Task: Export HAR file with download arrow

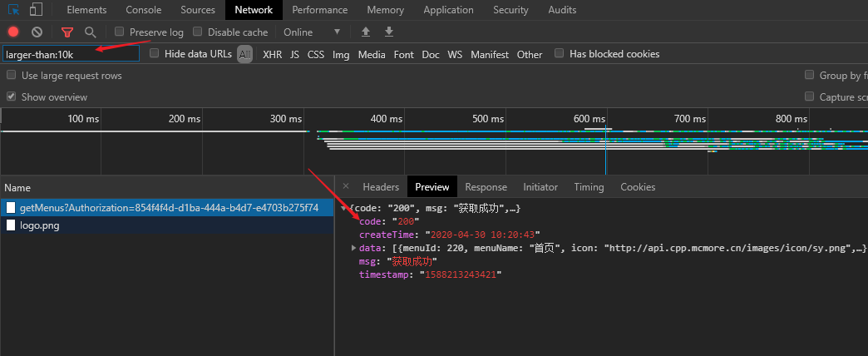Action: pyautogui.click(x=389, y=32)
